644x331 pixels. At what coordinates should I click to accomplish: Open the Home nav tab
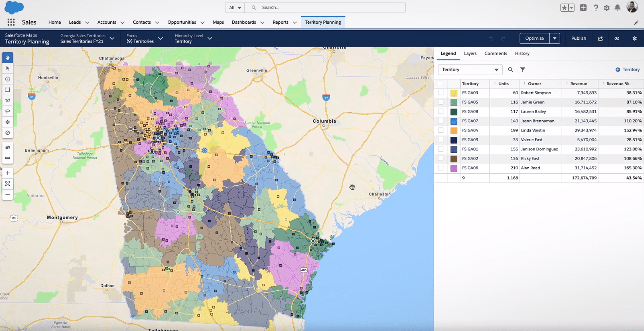pos(55,22)
